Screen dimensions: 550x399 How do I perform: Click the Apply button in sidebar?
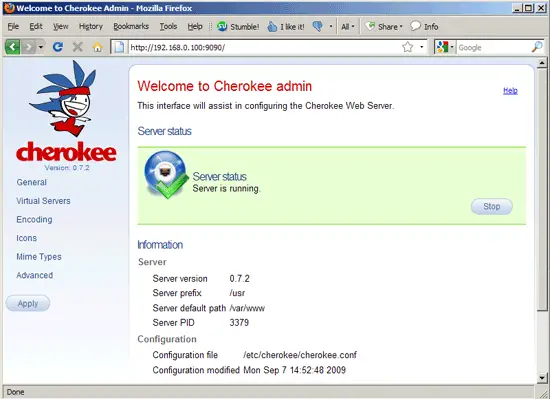(x=28, y=303)
